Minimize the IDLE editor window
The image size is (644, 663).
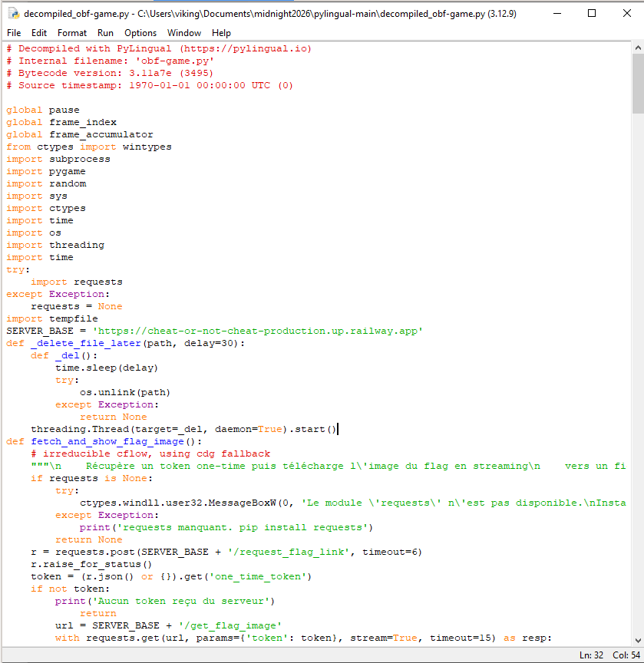coord(556,14)
